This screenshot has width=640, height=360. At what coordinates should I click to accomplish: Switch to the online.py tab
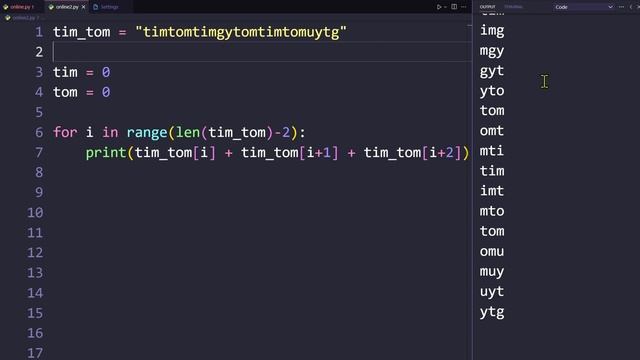point(20,7)
